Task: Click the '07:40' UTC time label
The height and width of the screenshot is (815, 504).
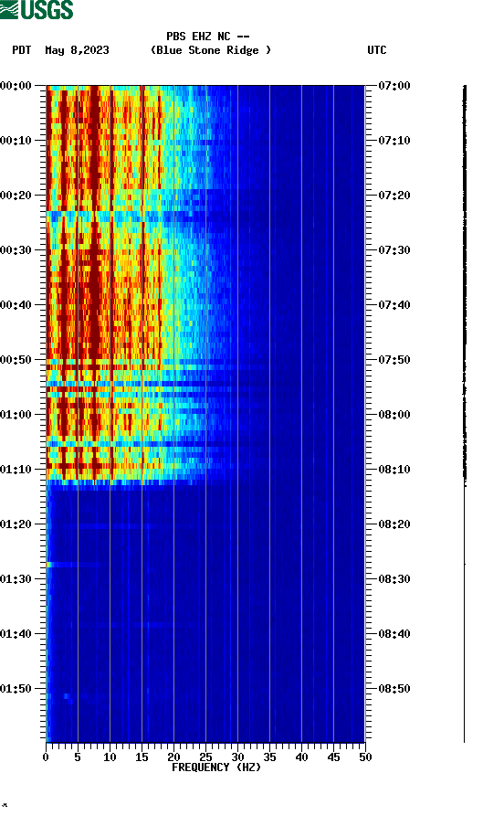Action: [x=394, y=304]
